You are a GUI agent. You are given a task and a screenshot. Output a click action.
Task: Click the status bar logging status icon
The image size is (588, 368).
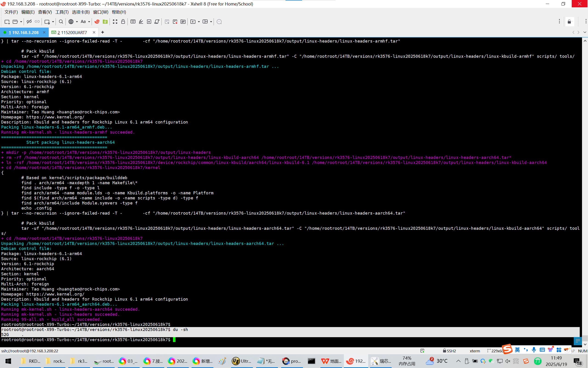pyautogui.click(x=422, y=351)
